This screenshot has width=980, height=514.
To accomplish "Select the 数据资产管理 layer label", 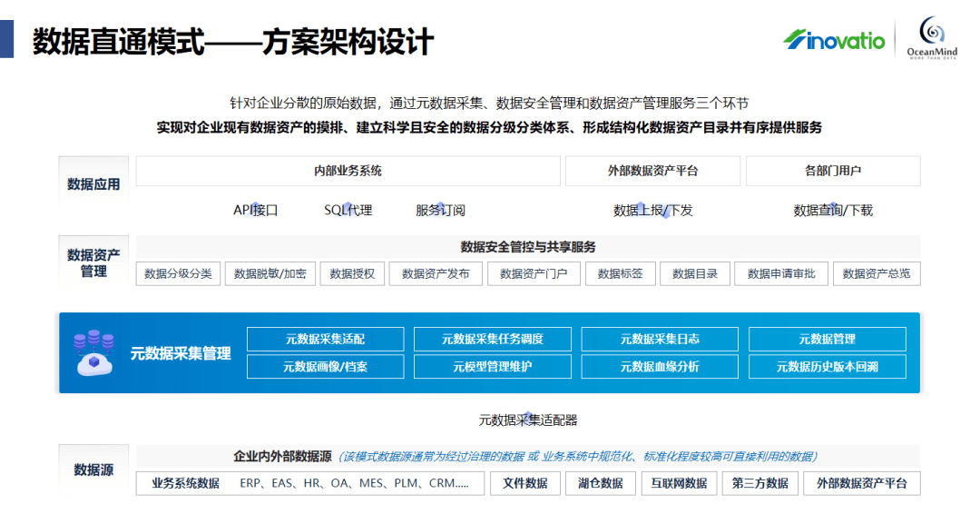I will click(93, 262).
